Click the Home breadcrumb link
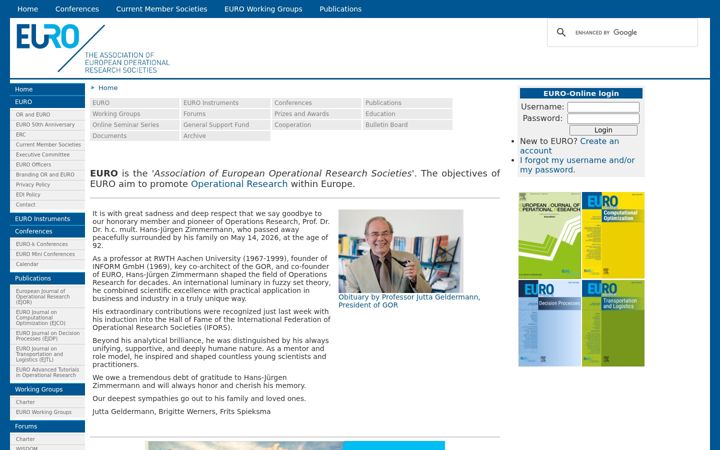The width and height of the screenshot is (720, 450). pyautogui.click(x=108, y=88)
